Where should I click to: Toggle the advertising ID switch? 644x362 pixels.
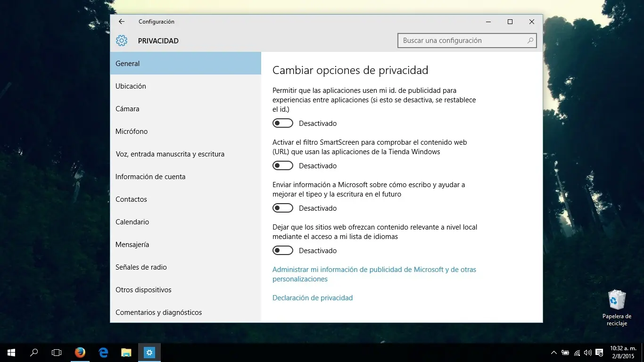pyautogui.click(x=283, y=123)
